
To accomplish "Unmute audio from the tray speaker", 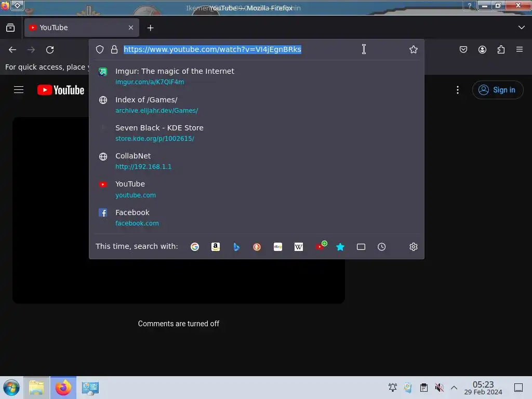I will pyautogui.click(x=440, y=388).
